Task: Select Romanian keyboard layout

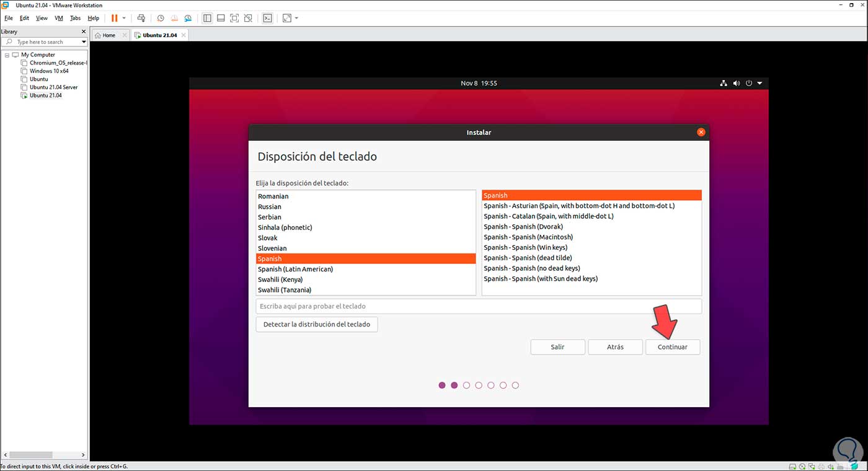Action: (366, 196)
